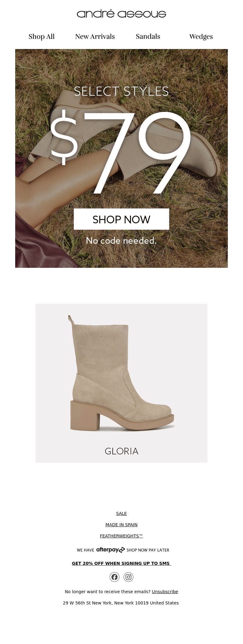This screenshot has width=243, height=644.
Task: Click the afterpay logo
Action: click(x=111, y=550)
